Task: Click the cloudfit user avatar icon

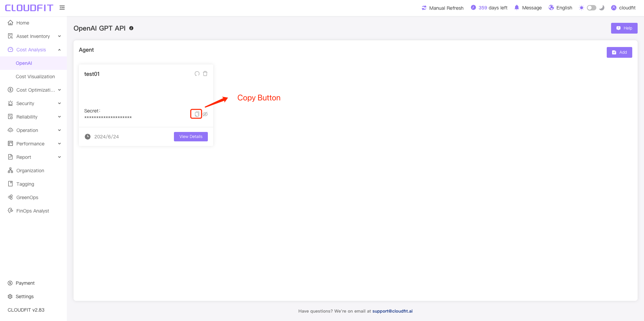Action: click(x=614, y=8)
